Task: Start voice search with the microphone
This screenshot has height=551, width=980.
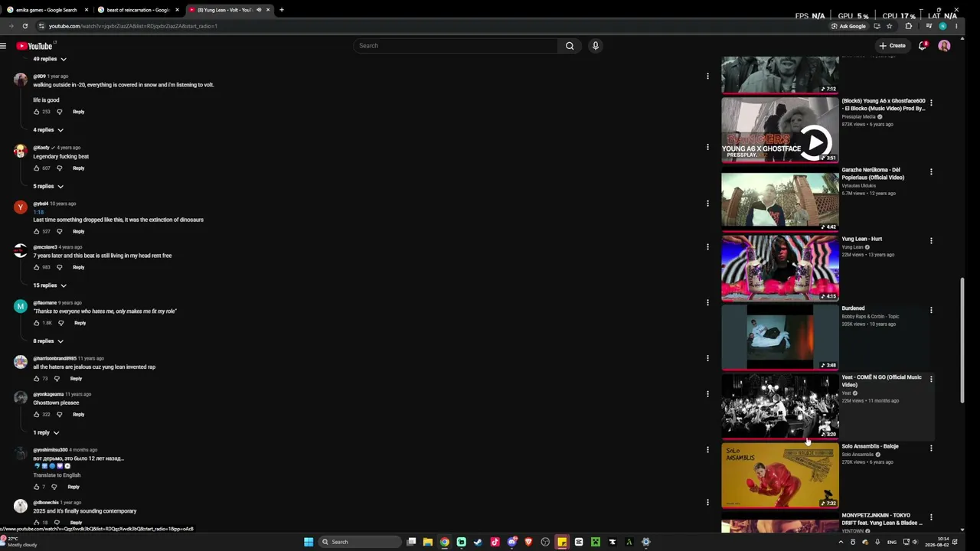Action: tap(595, 46)
